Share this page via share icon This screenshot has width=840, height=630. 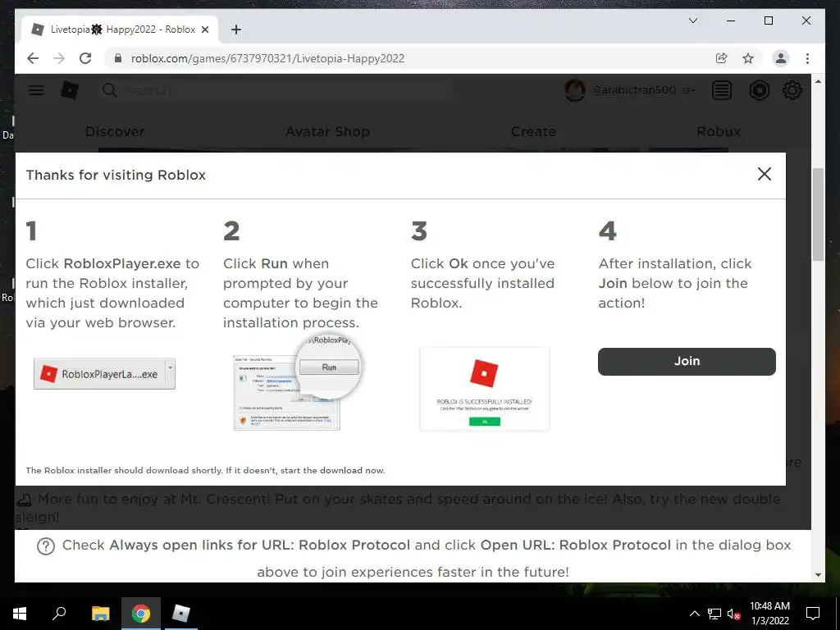coord(722,58)
